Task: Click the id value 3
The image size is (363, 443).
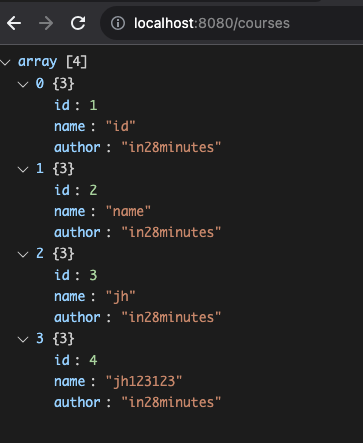Action: (93, 275)
